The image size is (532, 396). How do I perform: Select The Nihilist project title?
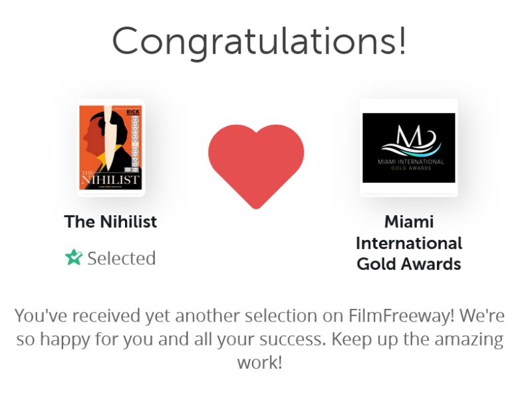coord(110,222)
